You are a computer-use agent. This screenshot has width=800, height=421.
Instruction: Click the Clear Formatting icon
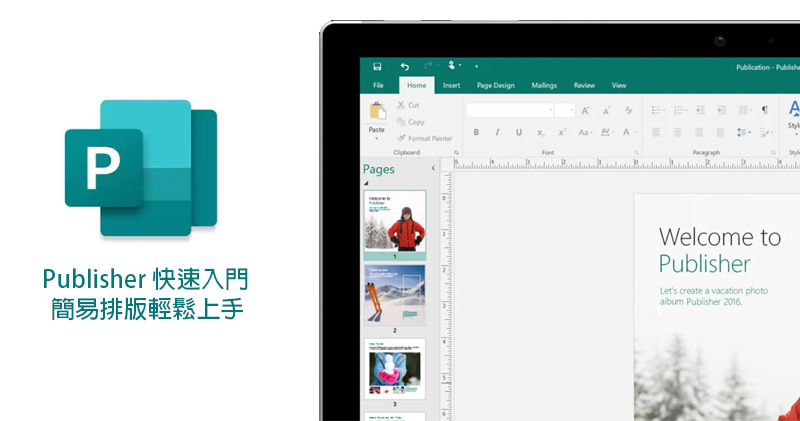(x=629, y=110)
